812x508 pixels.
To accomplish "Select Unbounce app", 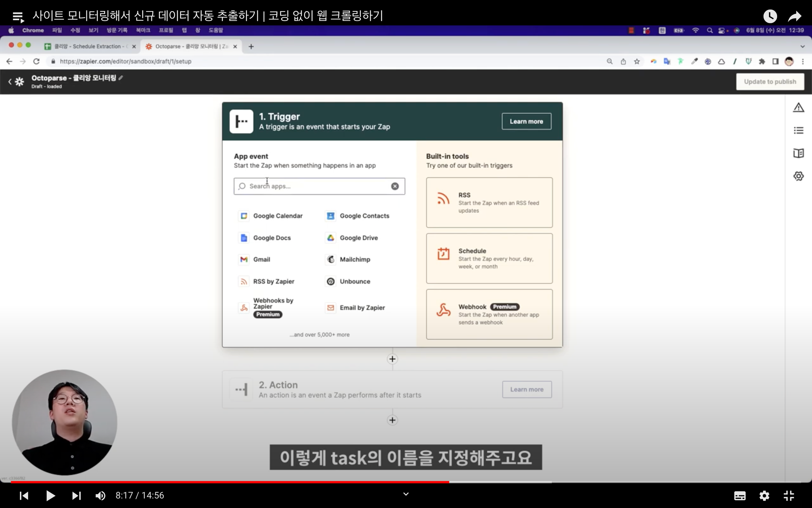I will 348,281.
